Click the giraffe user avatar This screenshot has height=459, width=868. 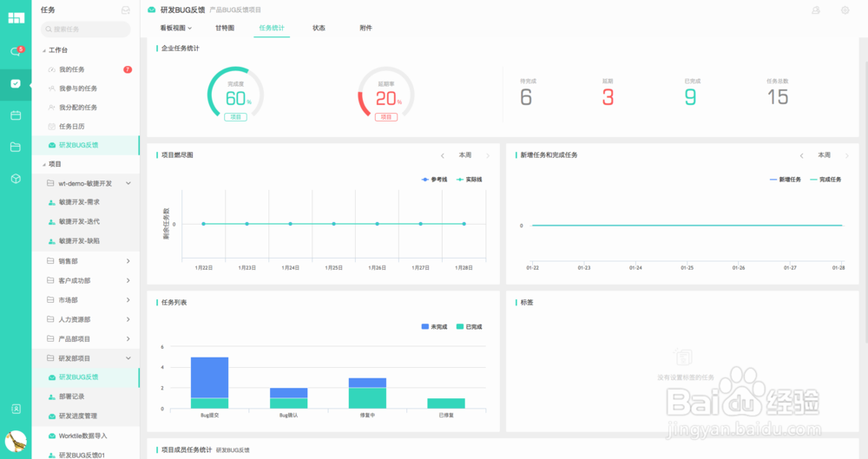(x=16, y=441)
